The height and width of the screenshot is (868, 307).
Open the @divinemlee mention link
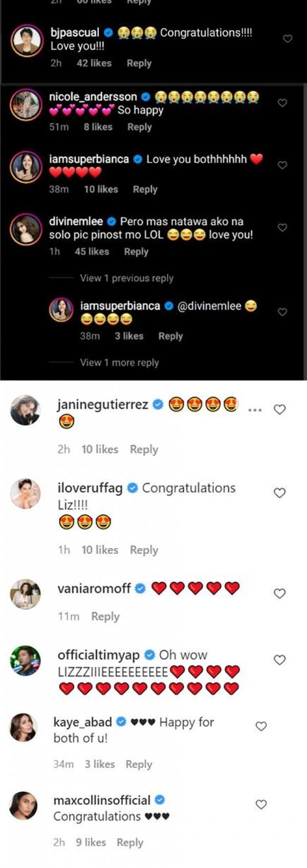tap(209, 306)
